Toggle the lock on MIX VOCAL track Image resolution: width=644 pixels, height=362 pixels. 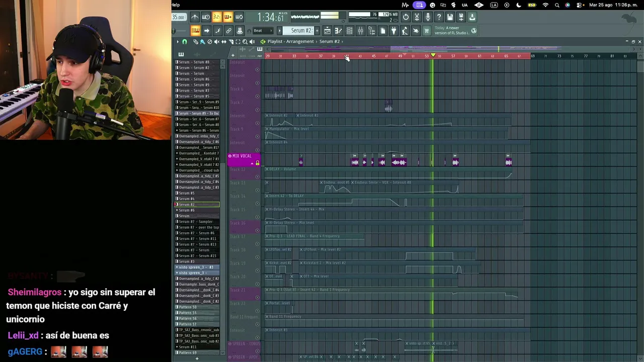[258, 163]
